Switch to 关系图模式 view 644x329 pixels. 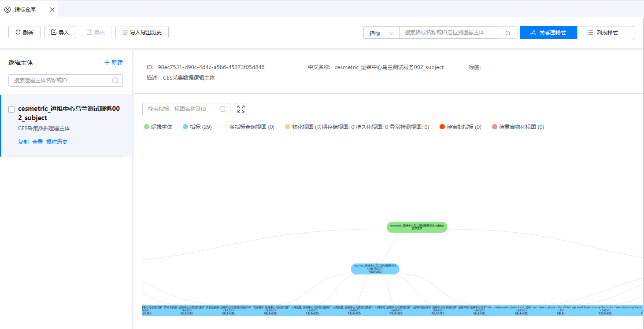point(548,33)
